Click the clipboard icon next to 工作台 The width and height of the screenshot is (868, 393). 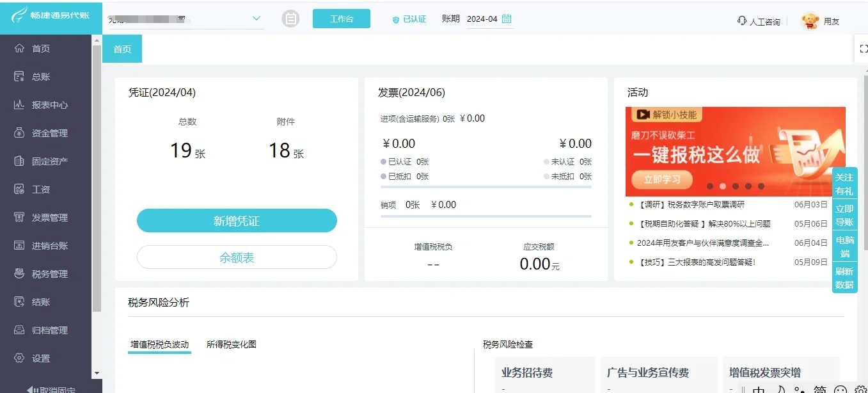[x=291, y=19]
